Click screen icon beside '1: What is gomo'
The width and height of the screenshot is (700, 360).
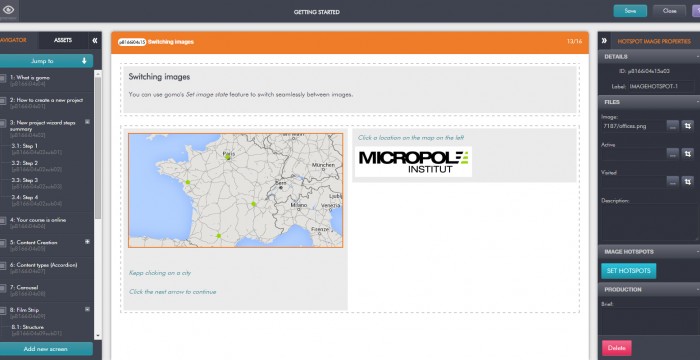[x=3, y=79]
